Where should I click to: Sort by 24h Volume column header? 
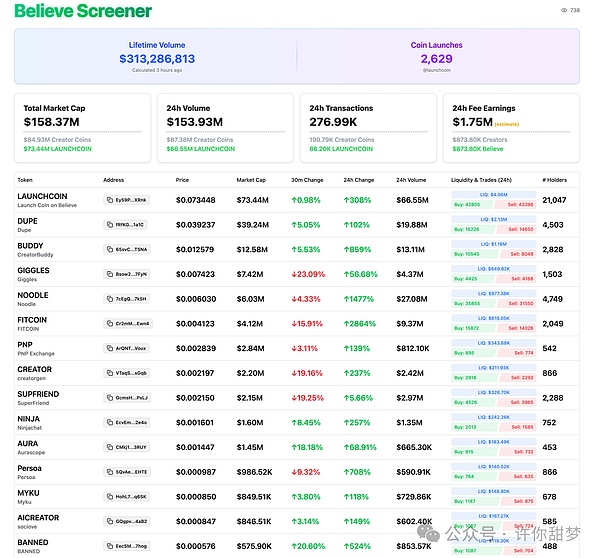[411, 180]
